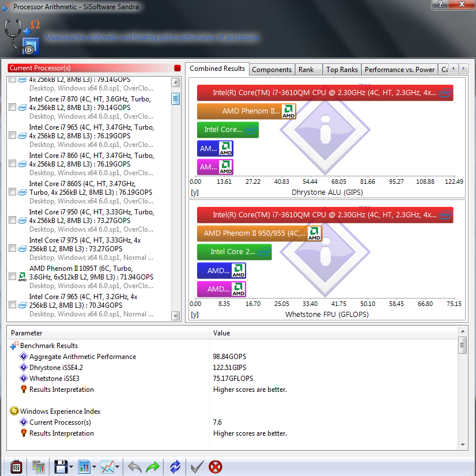Open the dropdown arrow next to bar chart icon
Viewport: 476px width, 476px height.
94,467
